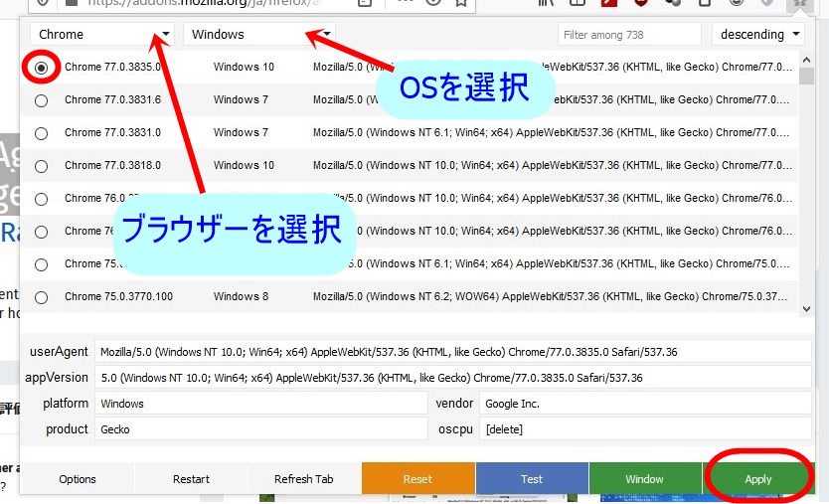This screenshot has height=504, width=829.
Task: Click the oscpu field showing [delete]
Action: click(x=645, y=429)
